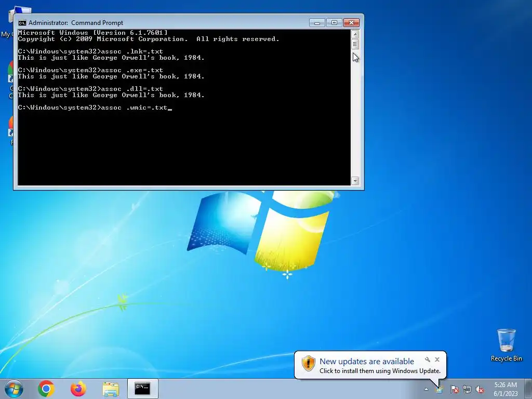Image resolution: width=532 pixels, height=399 pixels.
Task: Click the muted volume tray icon
Action: point(480,390)
